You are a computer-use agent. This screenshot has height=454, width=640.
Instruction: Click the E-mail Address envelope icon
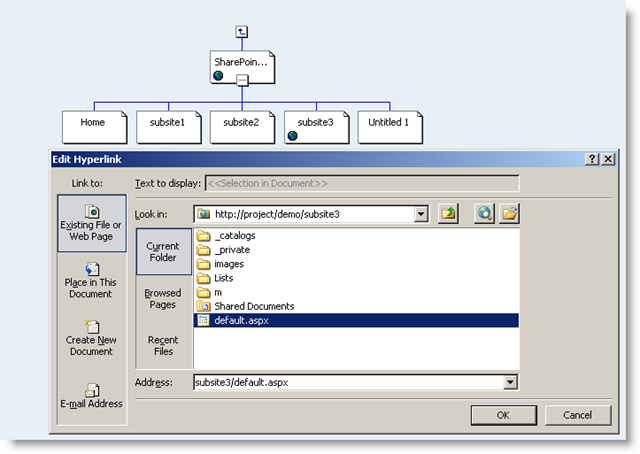coord(92,390)
